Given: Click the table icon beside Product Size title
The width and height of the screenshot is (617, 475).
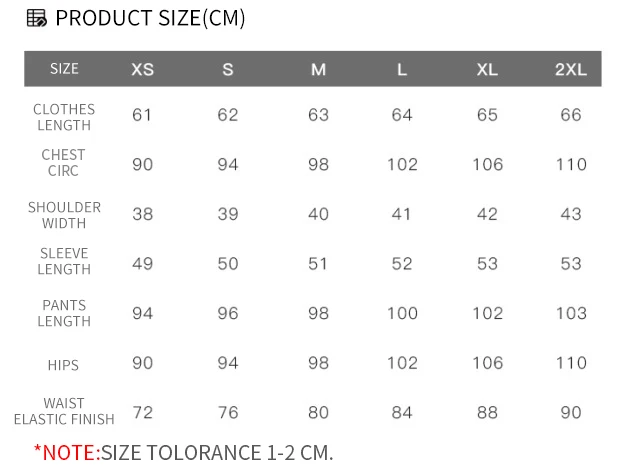Looking at the screenshot, I should (37, 18).
